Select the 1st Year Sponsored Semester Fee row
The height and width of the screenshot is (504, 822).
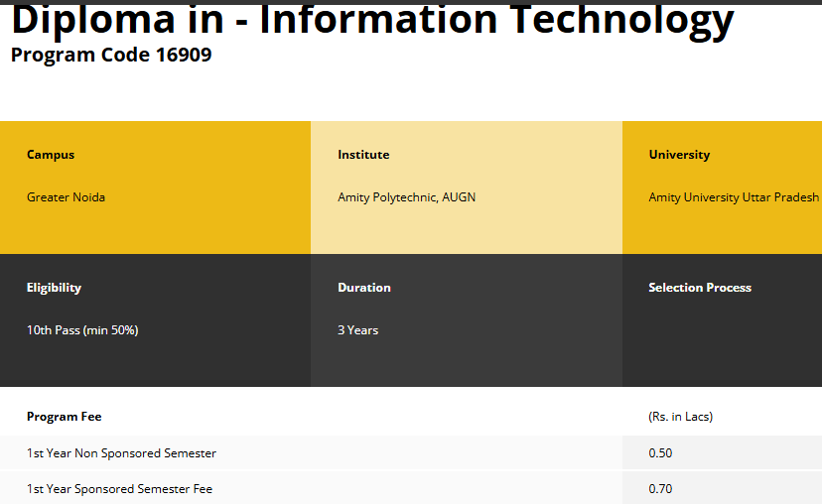[119, 489]
